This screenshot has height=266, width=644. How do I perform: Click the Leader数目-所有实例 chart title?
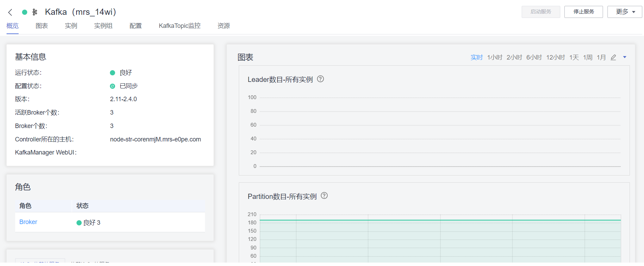pyautogui.click(x=280, y=79)
